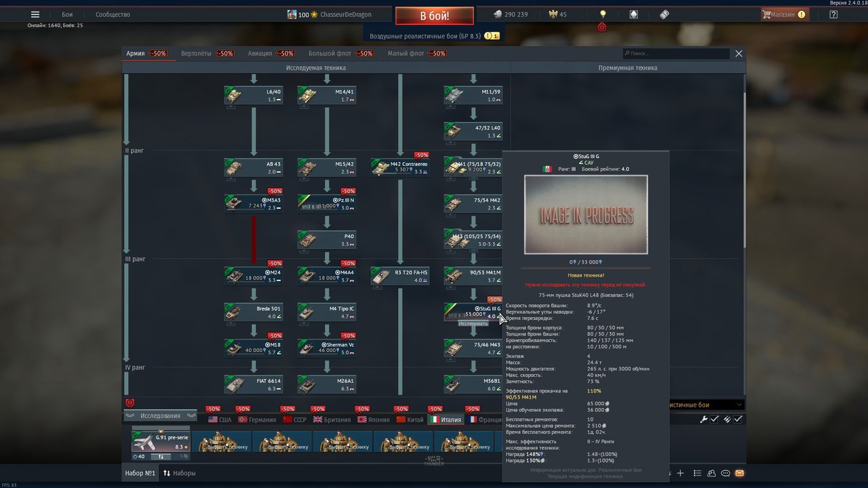Screen dimensions: 868x488
Task: Click the vehicle search field Поиск
Action: (676, 54)
